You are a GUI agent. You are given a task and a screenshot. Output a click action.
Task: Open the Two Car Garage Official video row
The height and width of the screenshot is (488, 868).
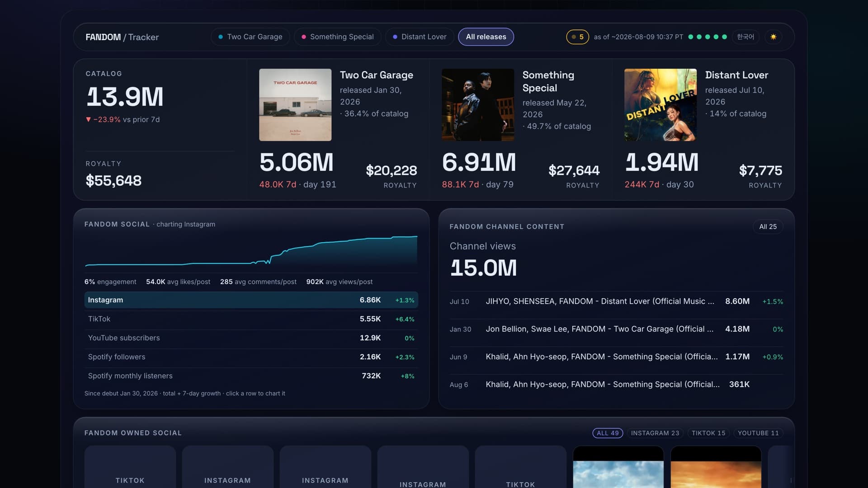click(x=616, y=329)
